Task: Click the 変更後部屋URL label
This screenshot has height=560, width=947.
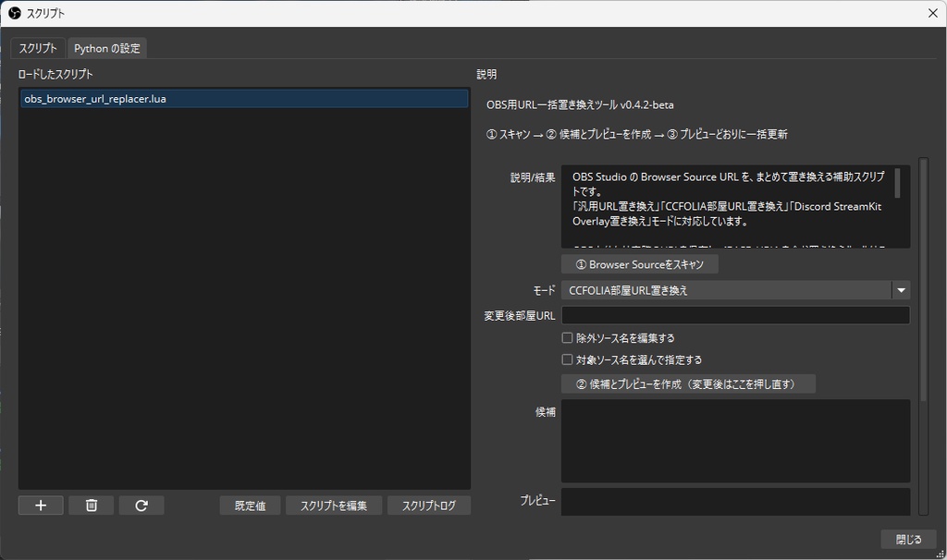Action: (x=520, y=316)
